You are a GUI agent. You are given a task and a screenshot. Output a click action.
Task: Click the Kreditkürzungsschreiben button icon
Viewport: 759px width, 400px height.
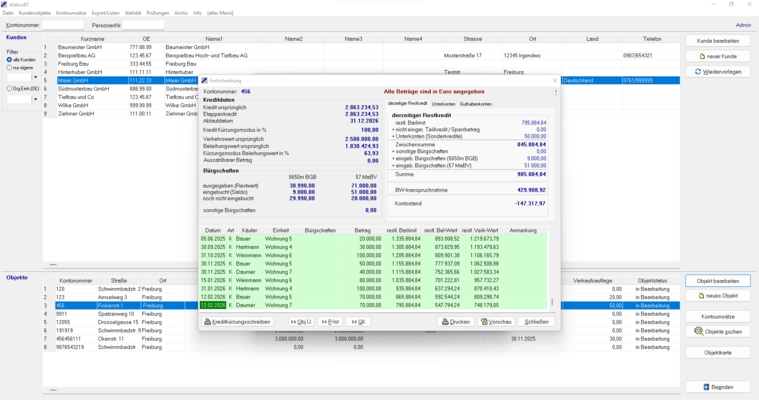click(x=208, y=322)
